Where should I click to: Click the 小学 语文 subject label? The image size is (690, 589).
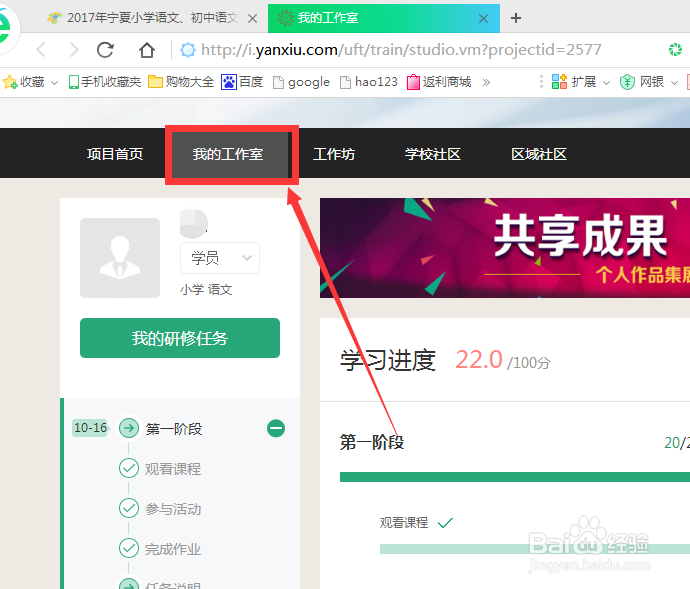pyautogui.click(x=206, y=290)
